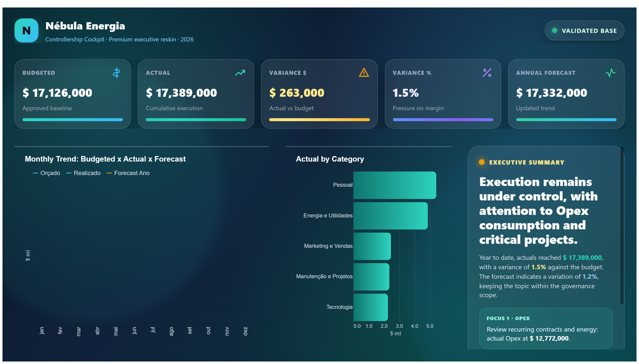This screenshot has width=639, height=364.
Task: Click the trending-up arrow icon on Actual card
Action: pyautogui.click(x=240, y=73)
